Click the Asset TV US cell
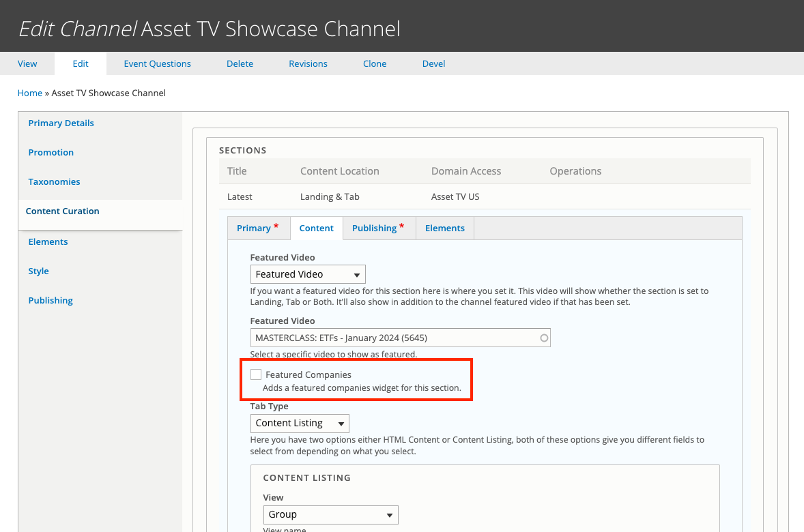This screenshot has height=532, width=804. pyautogui.click(x=455, y=197)
